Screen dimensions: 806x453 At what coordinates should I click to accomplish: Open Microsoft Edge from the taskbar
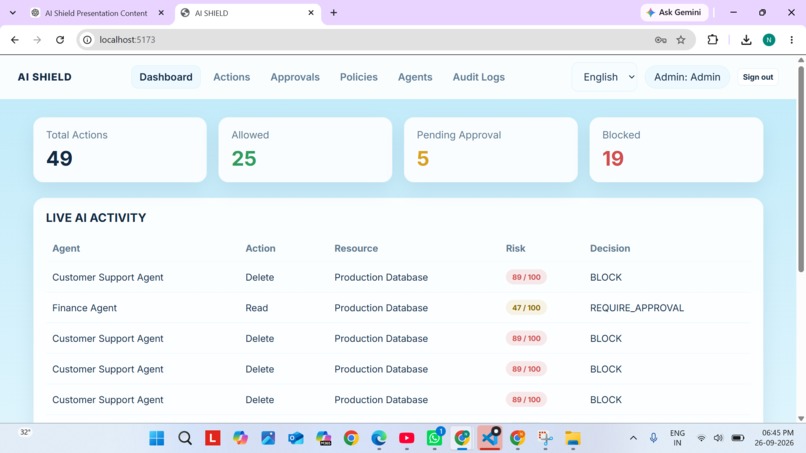point(379,438)
